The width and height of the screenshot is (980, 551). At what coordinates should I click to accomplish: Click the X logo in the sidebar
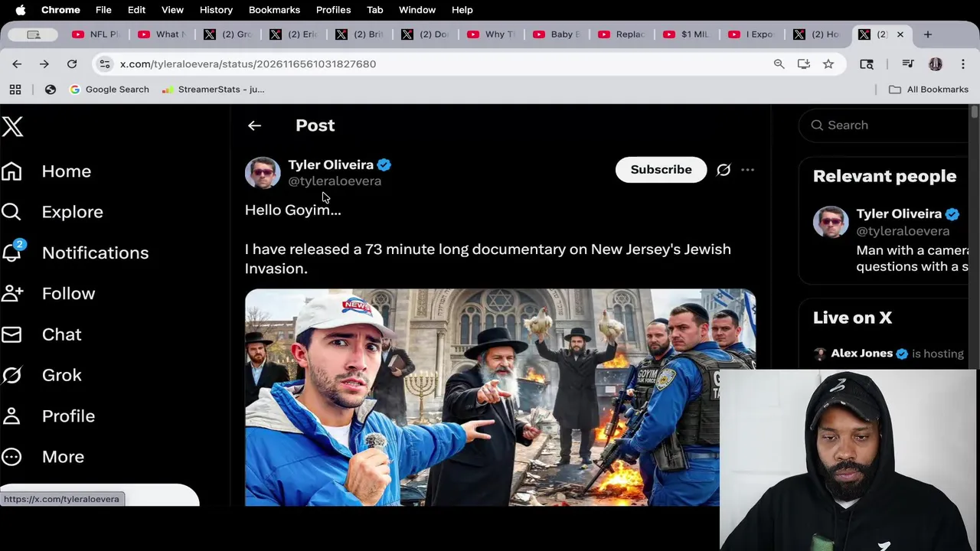12,126
